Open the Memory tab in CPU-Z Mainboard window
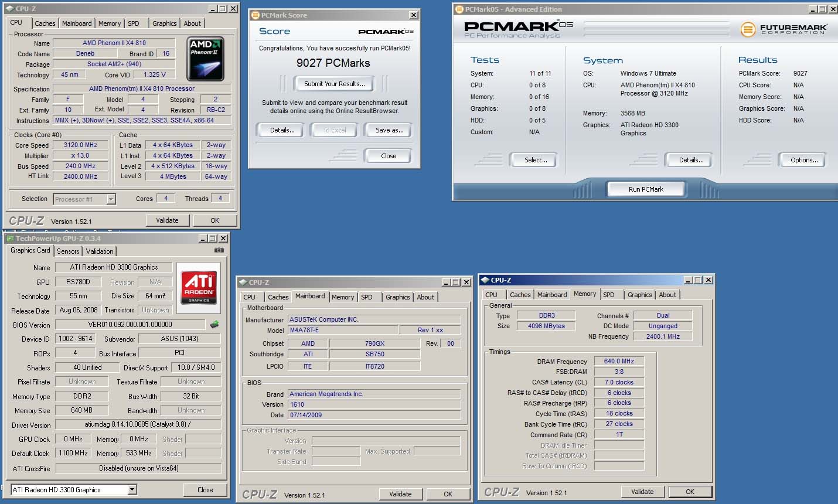The height and width of the screenshot is (504, 838). (x=343, y=297)
